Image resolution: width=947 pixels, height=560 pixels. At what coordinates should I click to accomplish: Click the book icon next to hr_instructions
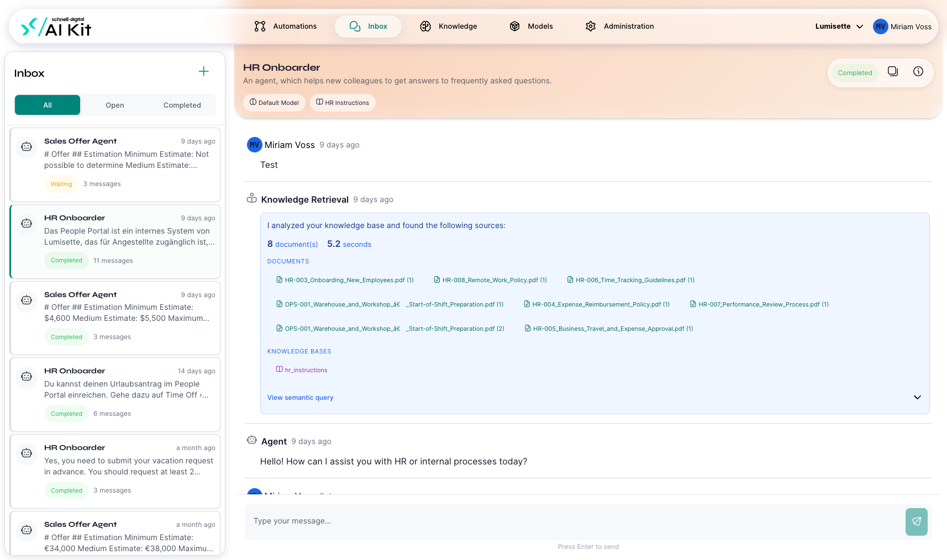[x=280, y=369]
